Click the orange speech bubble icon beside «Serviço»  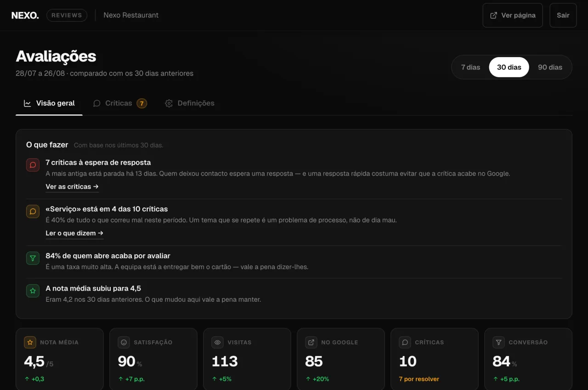(33, 211)
